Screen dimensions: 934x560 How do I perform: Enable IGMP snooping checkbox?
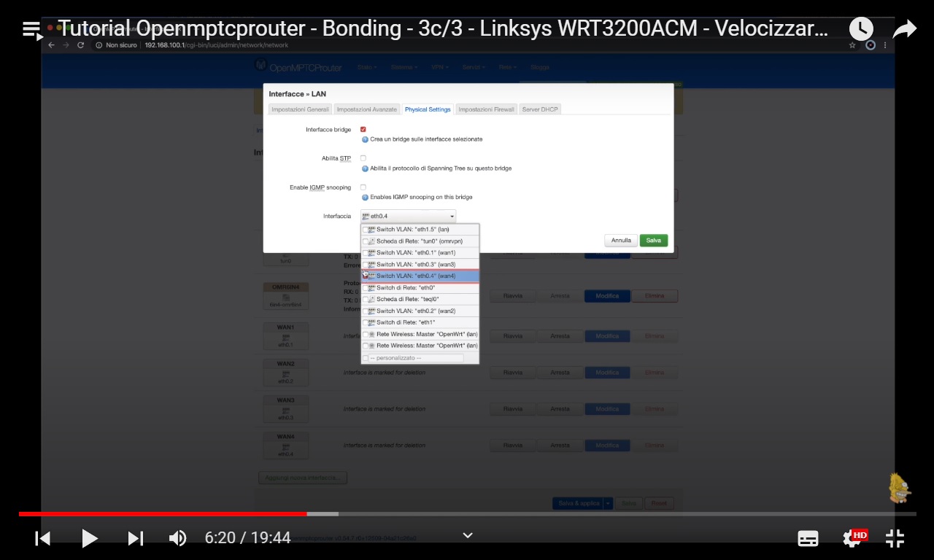pos(363,187)
